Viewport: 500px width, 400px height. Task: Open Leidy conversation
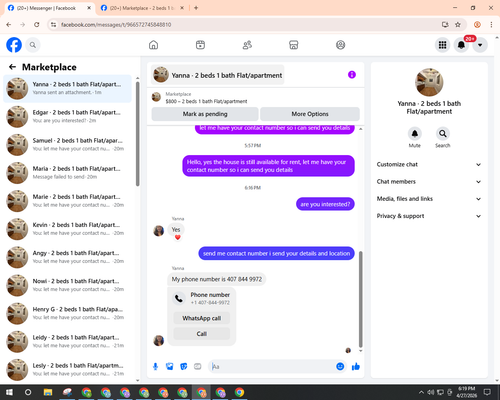(67, 341)
